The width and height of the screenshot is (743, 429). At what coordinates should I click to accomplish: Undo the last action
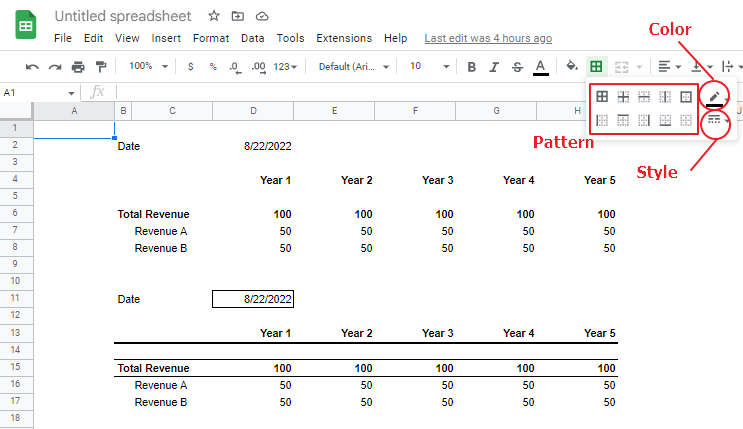(x=32, y=67)
